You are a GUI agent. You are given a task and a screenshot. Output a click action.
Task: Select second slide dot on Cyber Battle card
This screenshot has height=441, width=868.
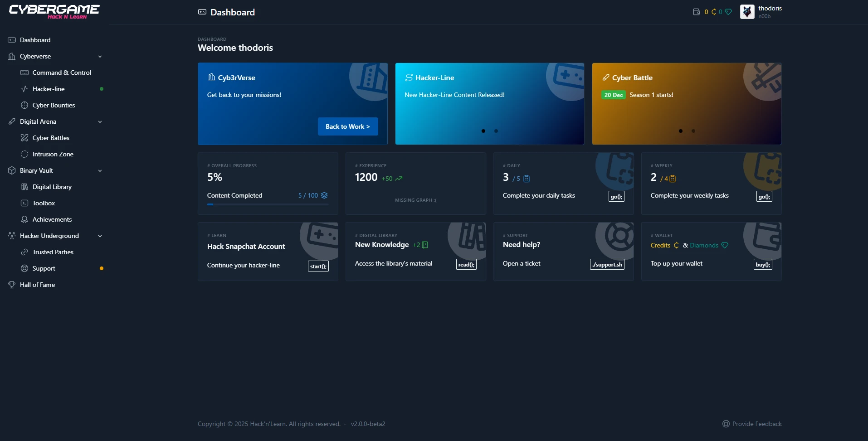tap(693, 131)
